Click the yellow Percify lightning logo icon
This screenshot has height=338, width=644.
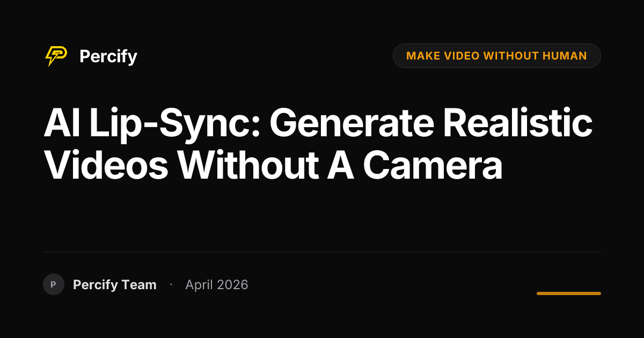pos(56,56)
